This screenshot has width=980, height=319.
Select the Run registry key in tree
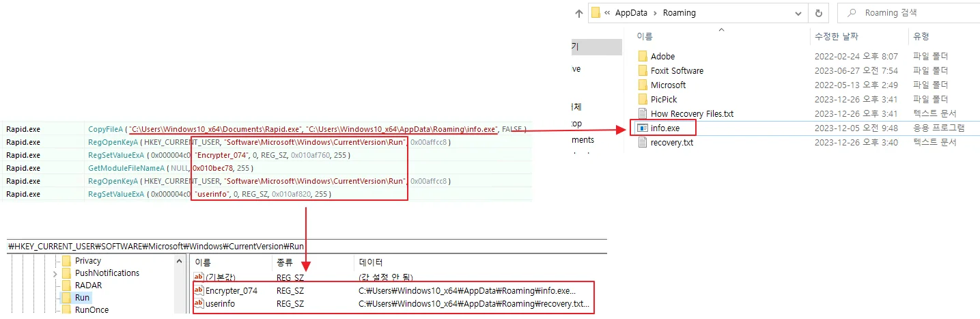click(x=82, y=298)
